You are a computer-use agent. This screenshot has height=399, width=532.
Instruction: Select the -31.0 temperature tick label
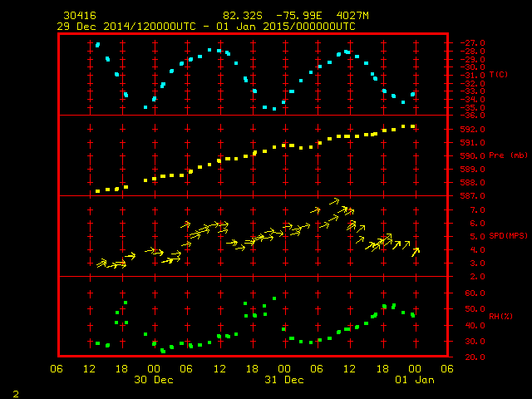(472, 76)
